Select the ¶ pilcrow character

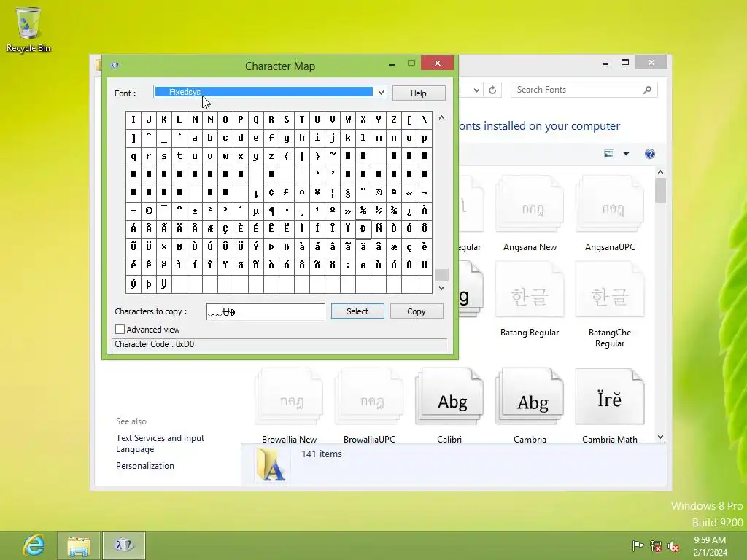click(271, 211)
